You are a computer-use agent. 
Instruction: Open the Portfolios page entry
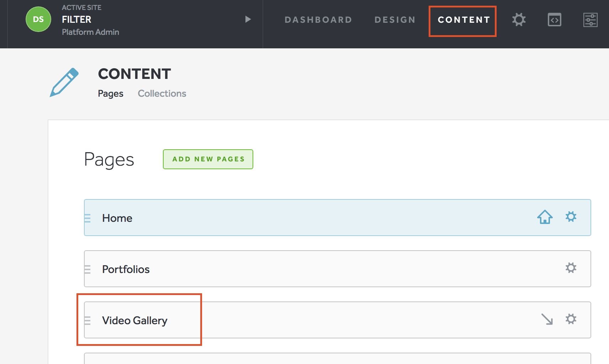click(x=126, y=269)
